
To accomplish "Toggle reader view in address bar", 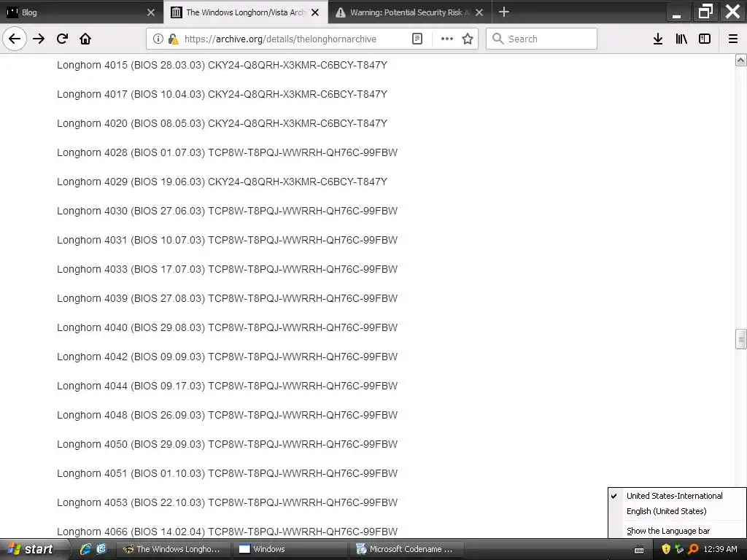I will (x=417, y=39).
